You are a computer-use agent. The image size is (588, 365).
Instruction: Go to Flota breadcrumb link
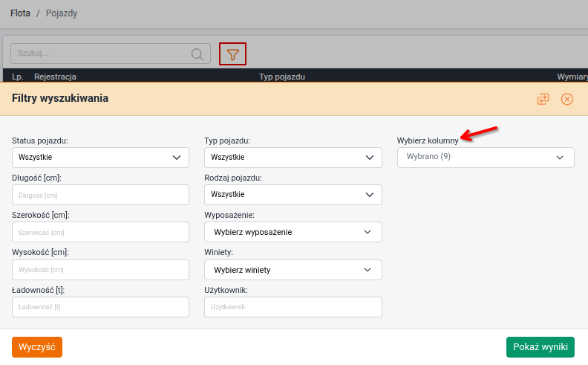tap(20, 13)
